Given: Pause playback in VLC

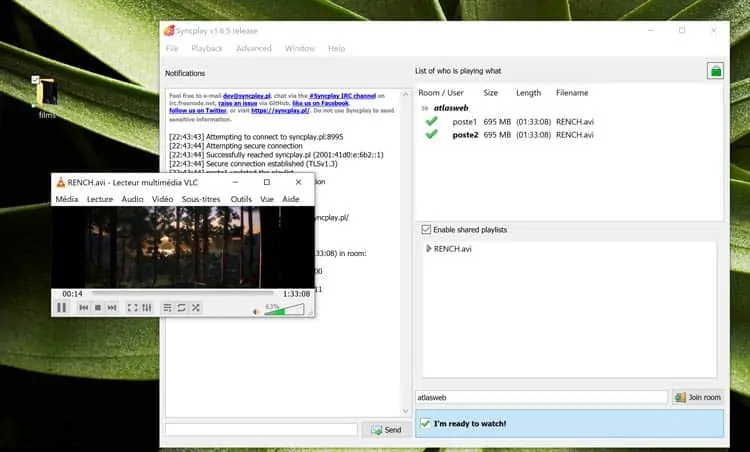Looking at the screenshot, I should point(62,308).
